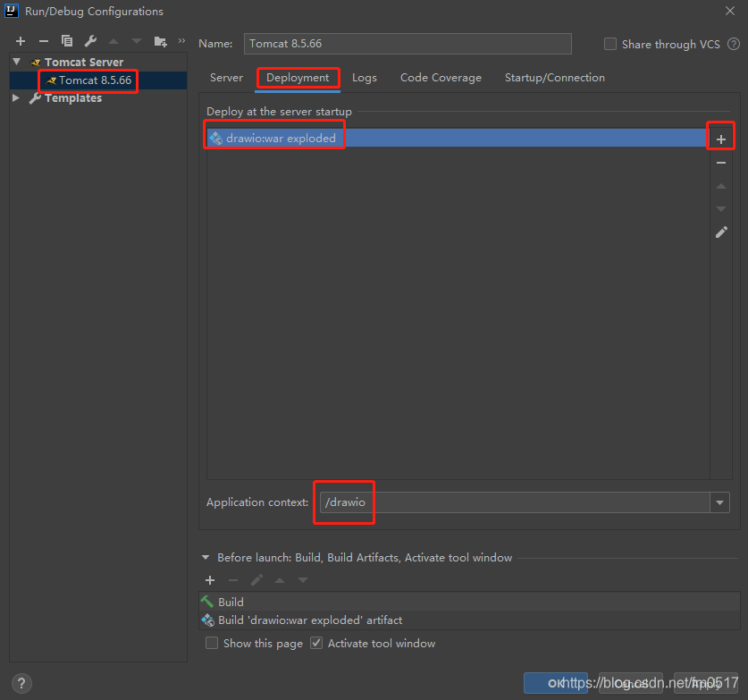Select Tomcat Server group label
748x700 pixels.
click(84, 62)
